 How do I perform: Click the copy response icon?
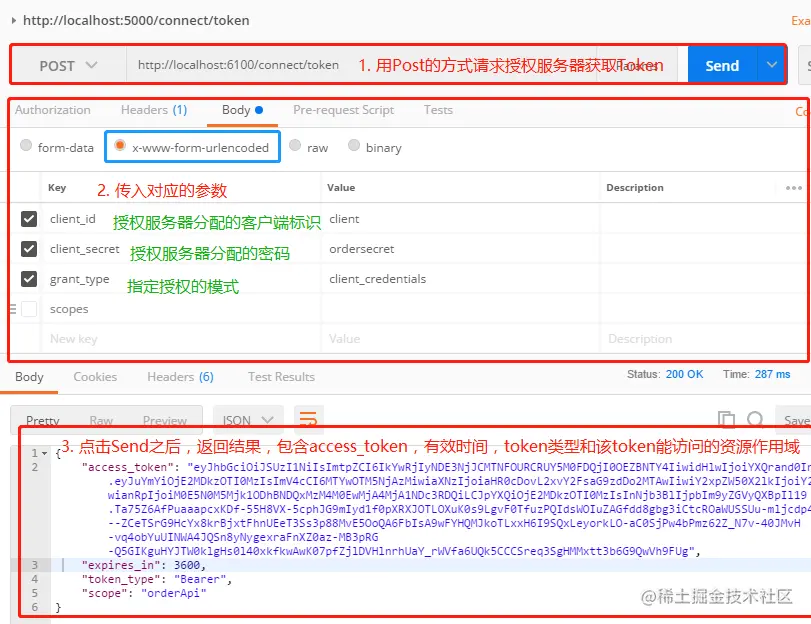(726, 419)
